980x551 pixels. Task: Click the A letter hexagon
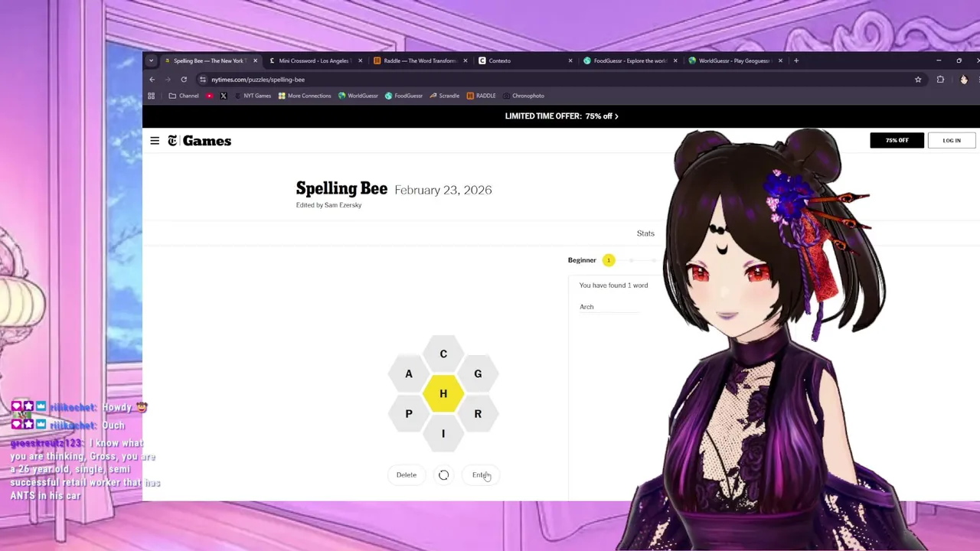(x=409, y=373)
